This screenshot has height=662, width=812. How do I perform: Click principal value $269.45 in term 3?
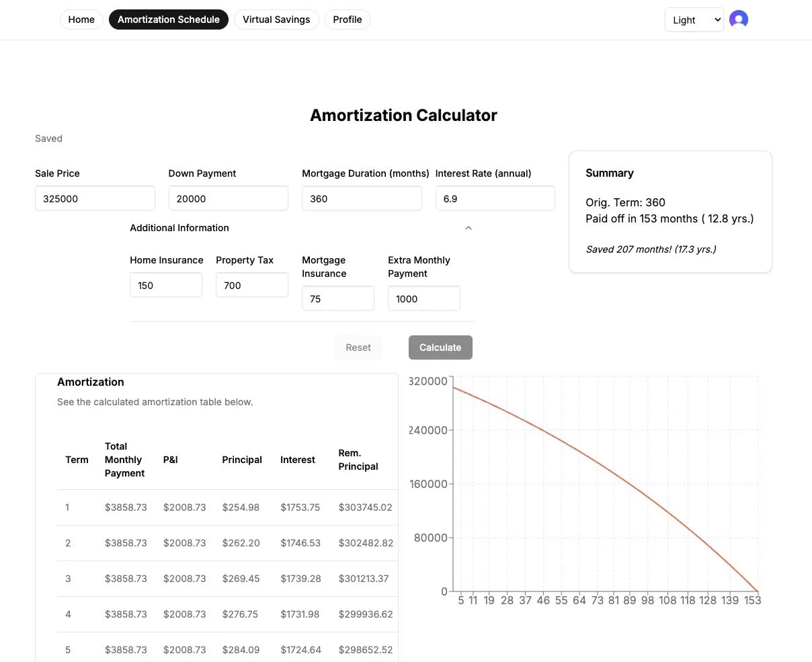[x=241, y=579]
